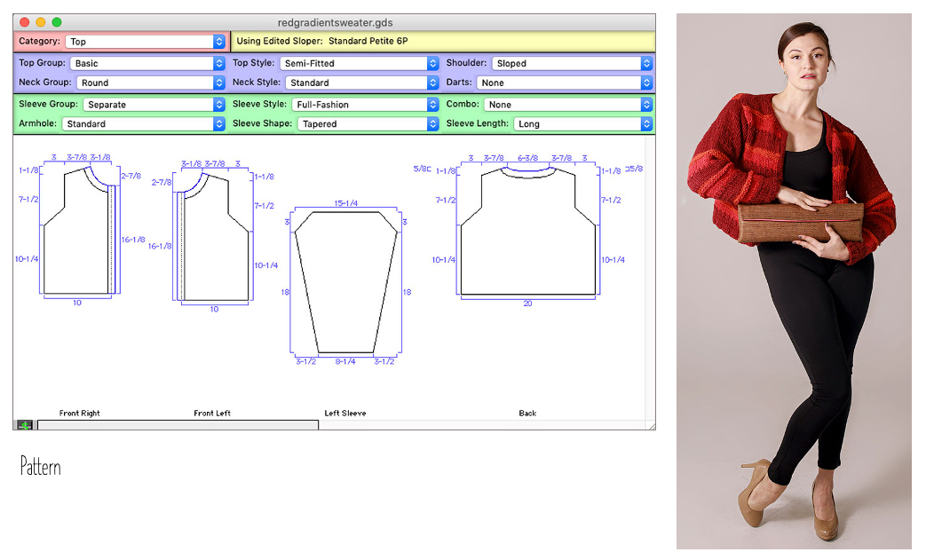Open the Top Style dropdown showing Semi-Fitted

click(359, 63)
